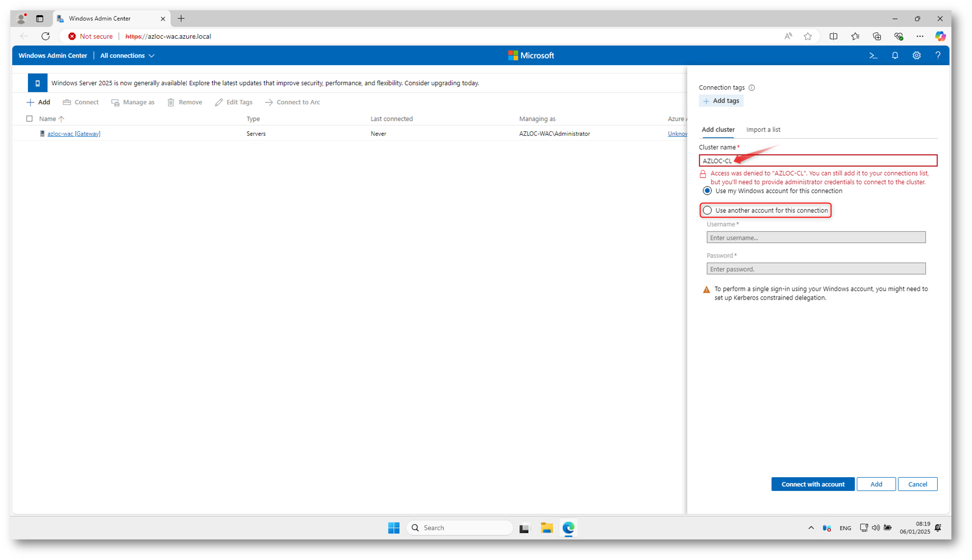Close the Windows Admin Center tab
The image size is (972, 560).
[x=163, y=19]
